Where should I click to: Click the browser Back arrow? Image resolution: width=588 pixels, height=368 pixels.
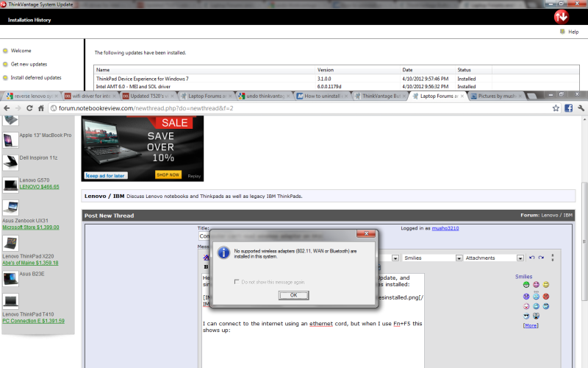pyautogui.click(x=7, y=108)
